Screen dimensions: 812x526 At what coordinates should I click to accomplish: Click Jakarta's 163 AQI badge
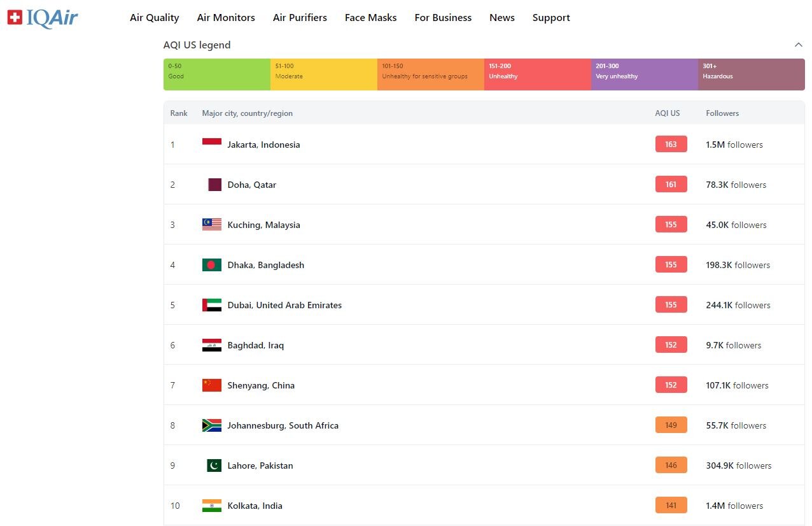[671, 145]
